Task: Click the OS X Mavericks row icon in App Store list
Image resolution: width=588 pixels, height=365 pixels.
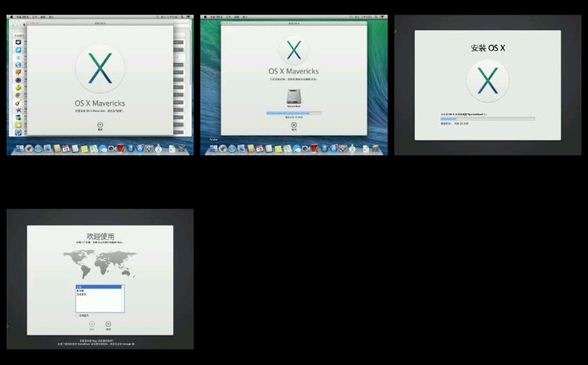Action: click(x=18, y=57)
